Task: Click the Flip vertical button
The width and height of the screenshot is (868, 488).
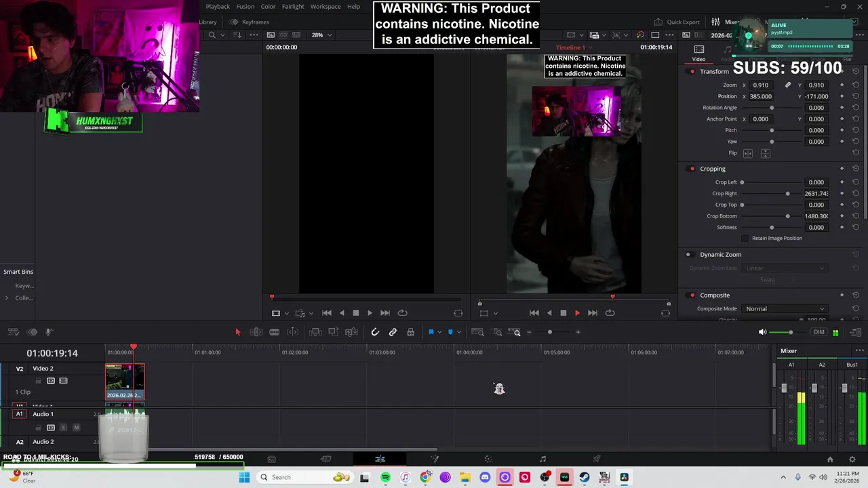Action: click(765, 153)
